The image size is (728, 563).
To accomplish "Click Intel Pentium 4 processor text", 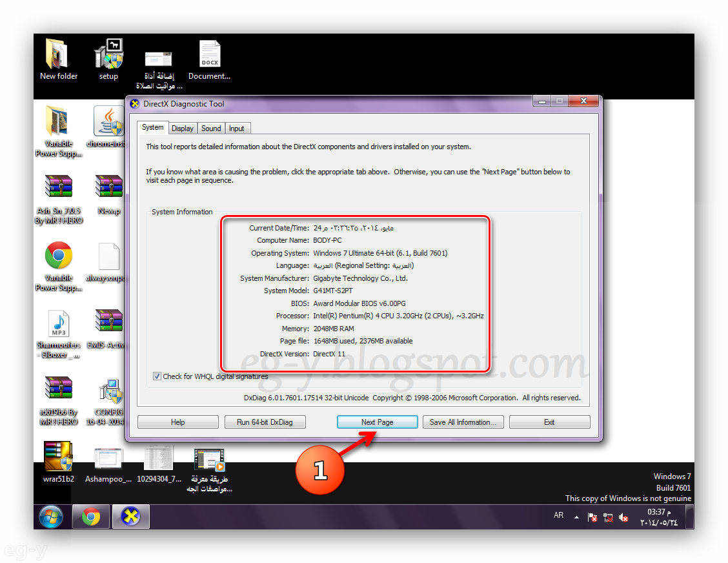I will [x=398, y=316].
